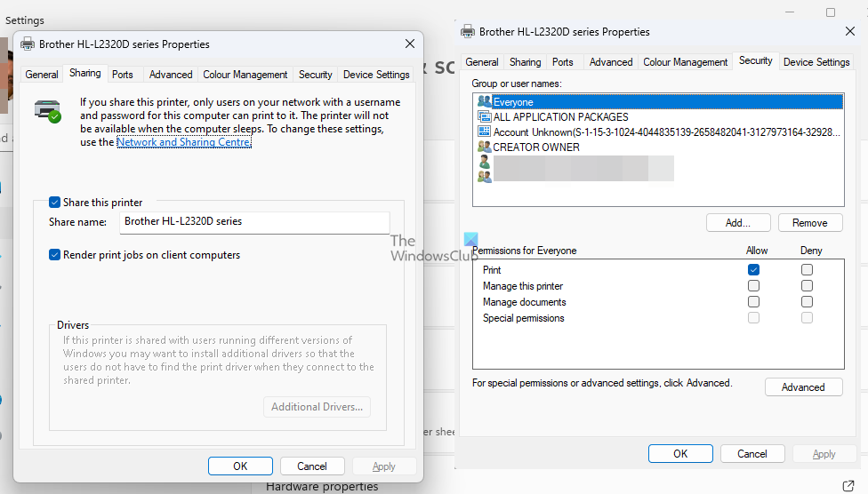Click Hardware properties in Settings window
Screen dimensions: 868x494
(322, 487)
